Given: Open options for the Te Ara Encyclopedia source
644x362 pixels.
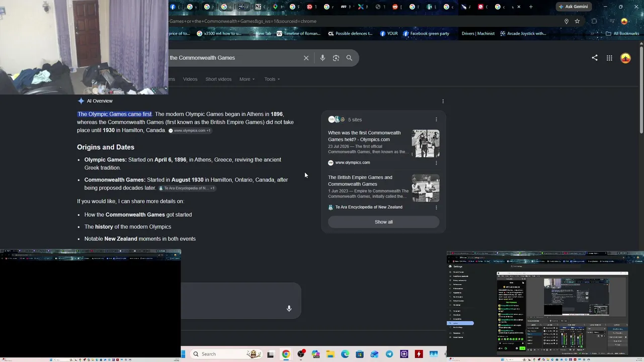Looking at the screenshot, I should tap(436, 207).
